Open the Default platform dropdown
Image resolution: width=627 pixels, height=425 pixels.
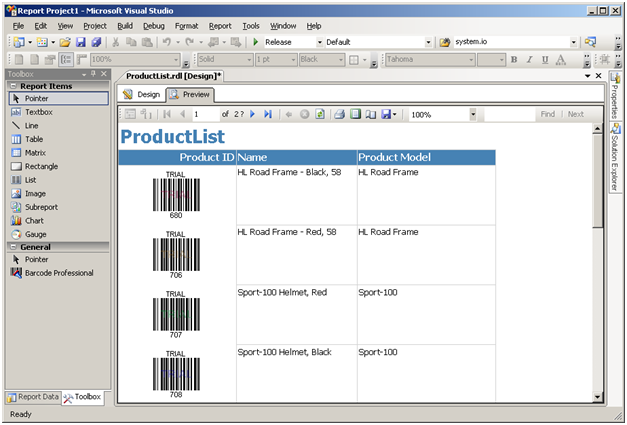(428, 42)
